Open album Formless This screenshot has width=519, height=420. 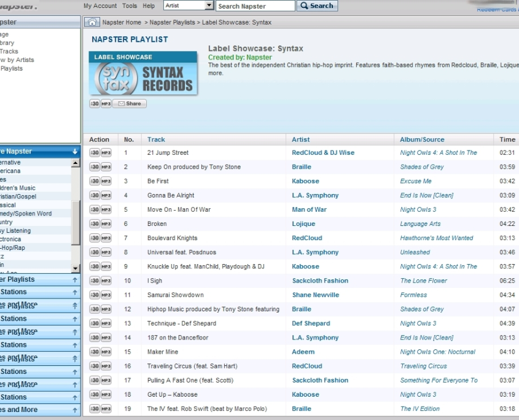click(x=413, y=295)
